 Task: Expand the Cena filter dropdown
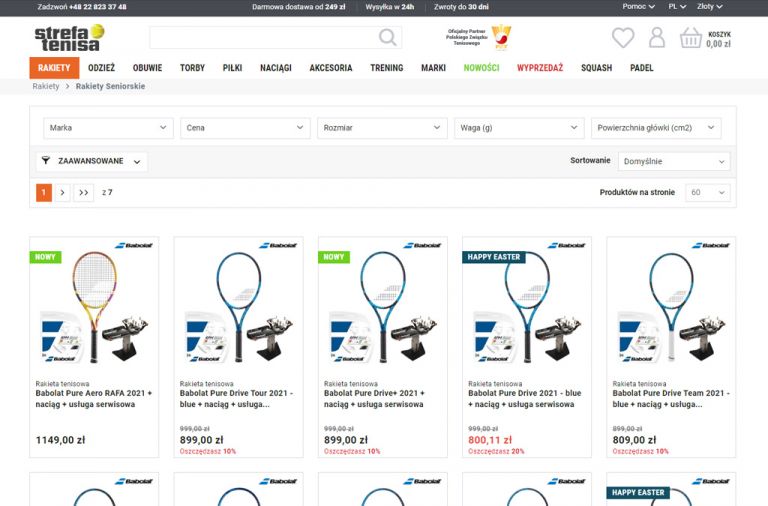(x=246, y=128)
